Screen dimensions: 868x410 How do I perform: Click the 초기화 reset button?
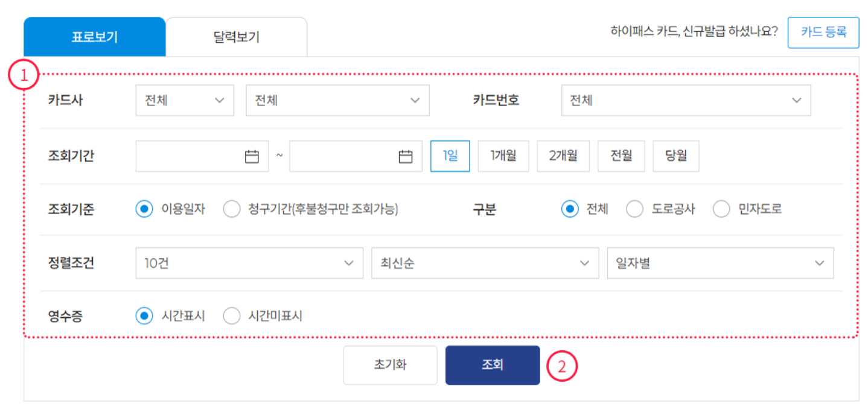tap(390, 365)
